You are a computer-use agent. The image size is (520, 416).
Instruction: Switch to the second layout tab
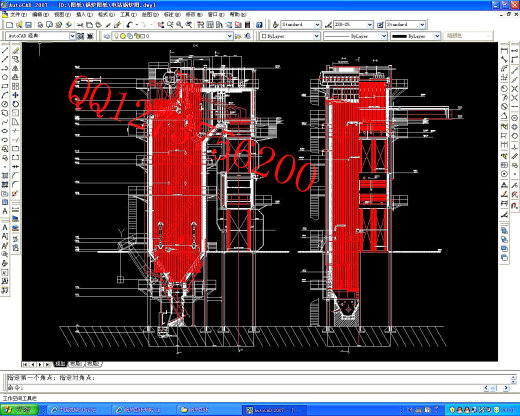[93, 364]
